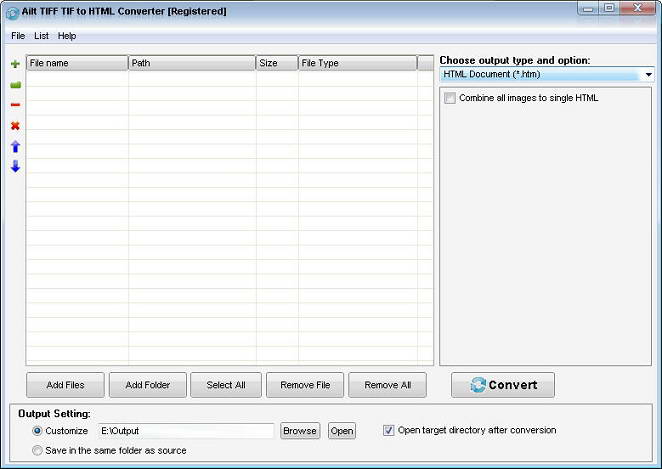Minimize the converter window
This screenshot has height=469, width=662.
(x=588, y=9)
